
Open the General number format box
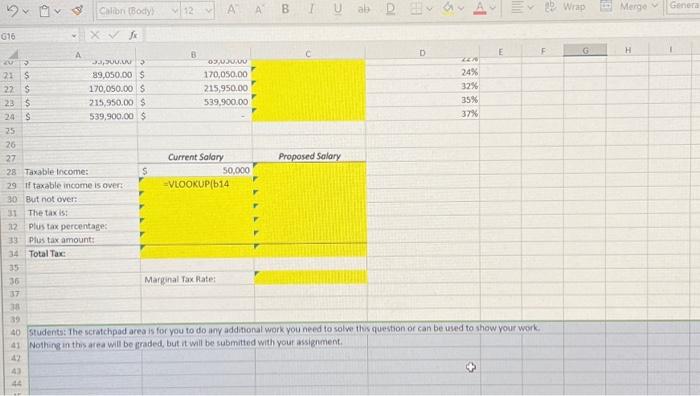(x=683, y=6)
